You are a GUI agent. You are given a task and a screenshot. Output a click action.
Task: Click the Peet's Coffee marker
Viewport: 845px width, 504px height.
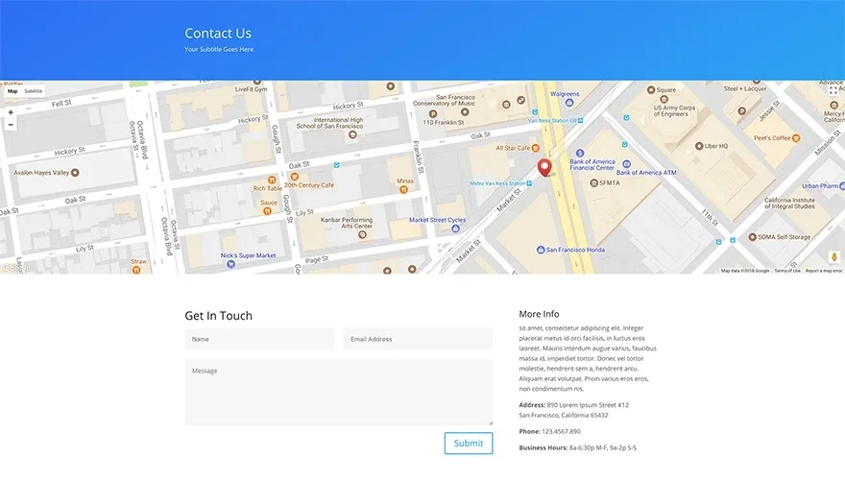[796, 138]
